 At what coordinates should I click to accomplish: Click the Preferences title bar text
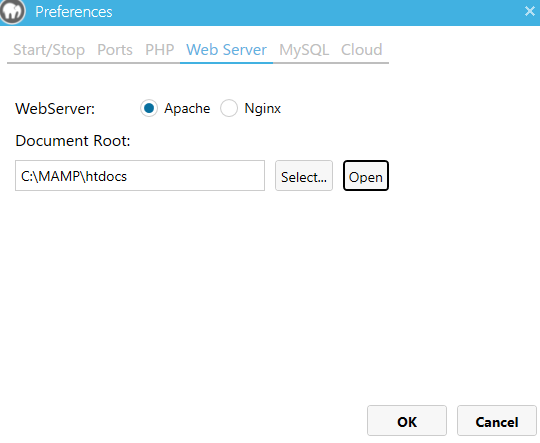coord(74,12)
